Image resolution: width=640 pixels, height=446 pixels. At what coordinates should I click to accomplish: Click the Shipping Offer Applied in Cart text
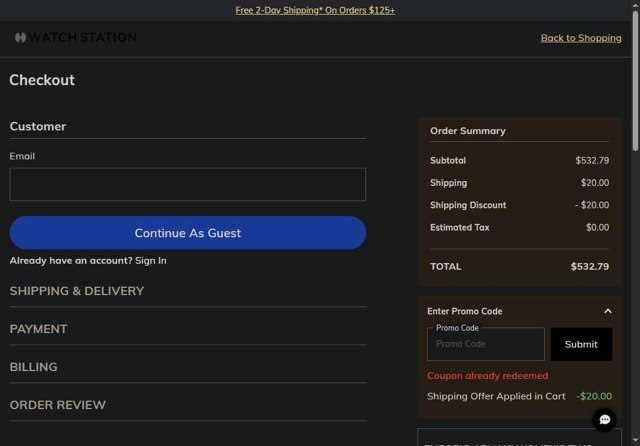(496, 396)
